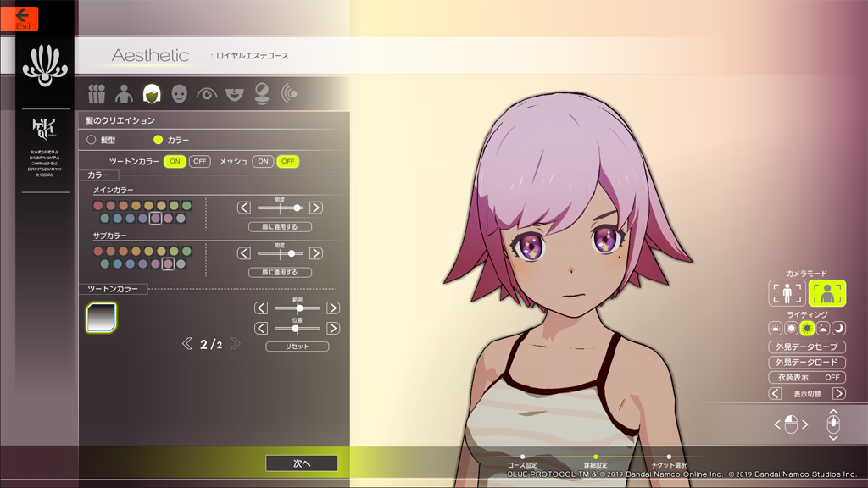Image resolution: width=868 pixels, height=488 pixels.
Task: Pick a pink swatch in サブカラー palette
Action: (x=168, y=264)
